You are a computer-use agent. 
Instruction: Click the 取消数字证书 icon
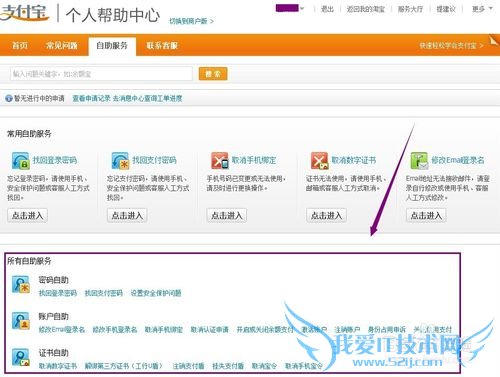(319, 161)
